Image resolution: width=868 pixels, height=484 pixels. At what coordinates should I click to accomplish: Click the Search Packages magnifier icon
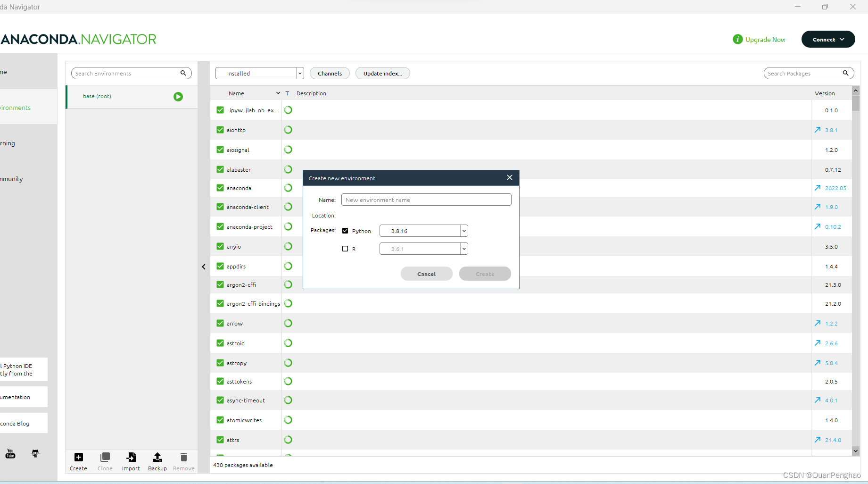click(x=846, y=73)
